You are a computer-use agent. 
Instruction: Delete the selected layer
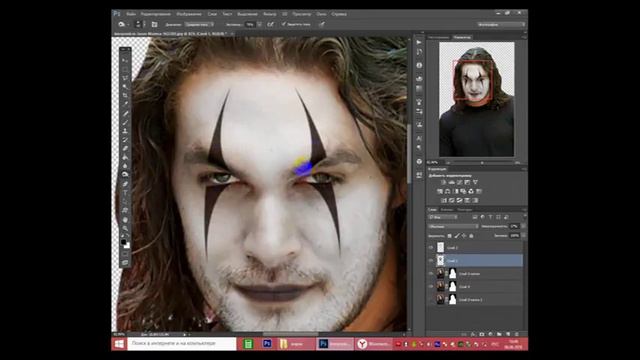517,334
